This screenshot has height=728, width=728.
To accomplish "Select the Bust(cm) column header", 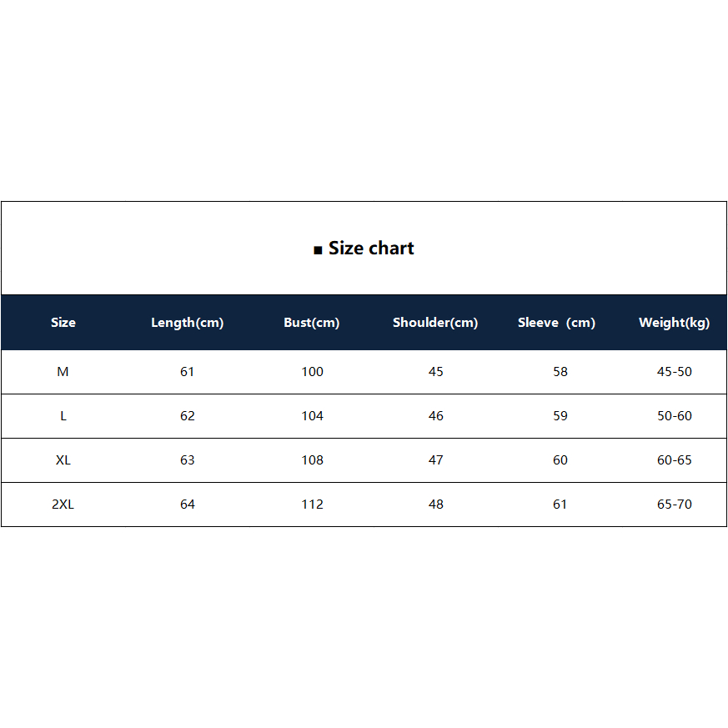I will coord(312,323).
